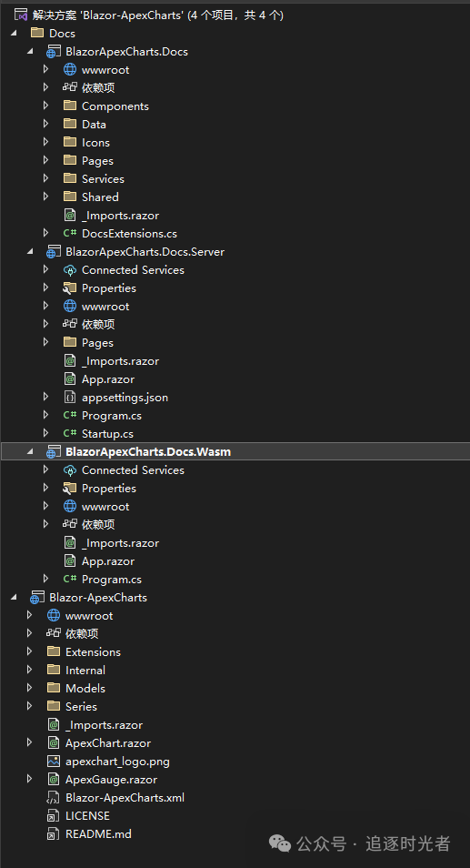Click the C# icon beside DocsExtensions.cs
This screenshot has width=470, height=868.
pos(70,234)
